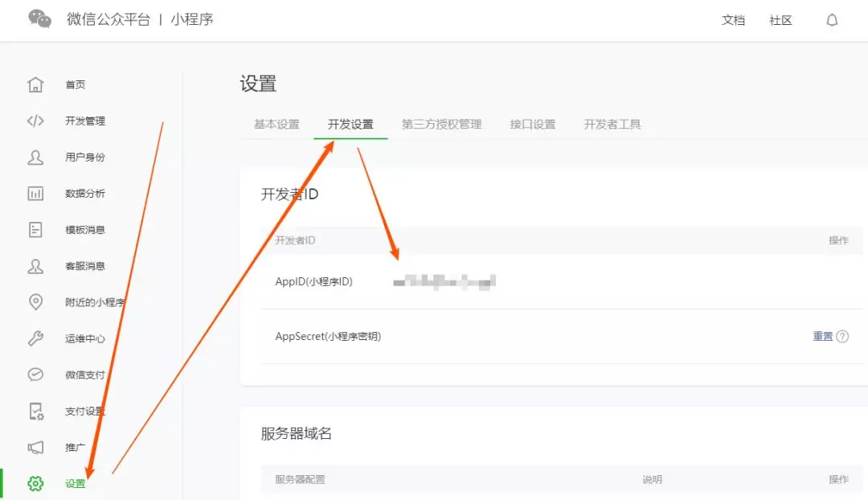
Task: Open notifications bell icon
Action: pyautogui.click(x=832, y=20)
